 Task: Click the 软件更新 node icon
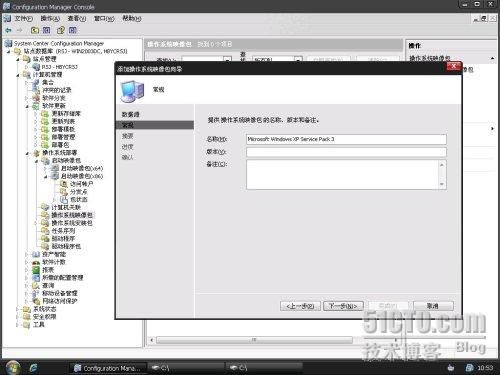(x=36, y=106)
